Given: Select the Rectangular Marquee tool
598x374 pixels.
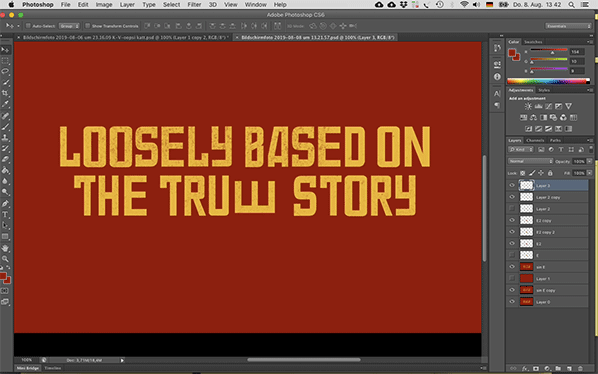Looking at the screenshot, I should click(5, 61).
